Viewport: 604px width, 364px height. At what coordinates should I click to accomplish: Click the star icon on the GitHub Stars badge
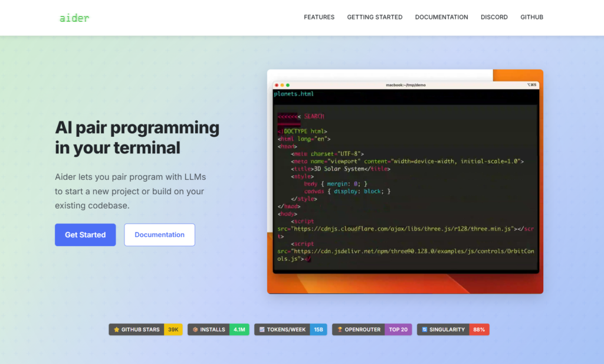(x=117, y=329)
